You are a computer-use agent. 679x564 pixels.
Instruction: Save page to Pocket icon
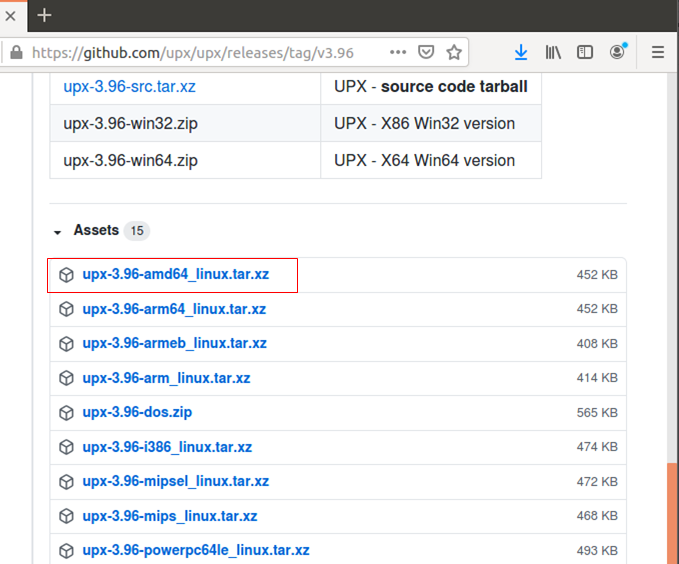click(x=426, y=52)
